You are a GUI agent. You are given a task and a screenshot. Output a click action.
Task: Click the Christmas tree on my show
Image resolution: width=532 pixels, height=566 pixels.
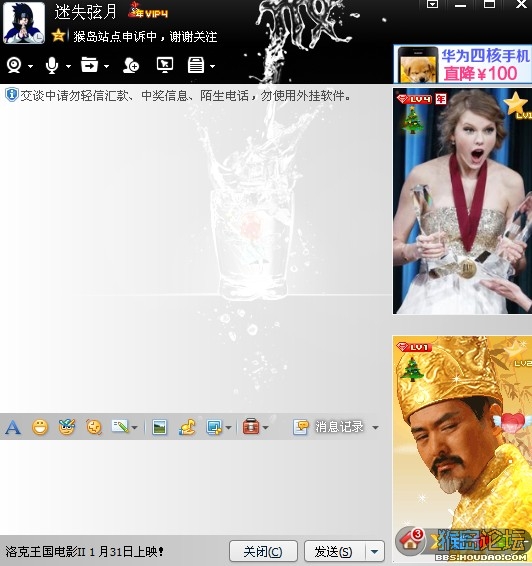(412, 369)
